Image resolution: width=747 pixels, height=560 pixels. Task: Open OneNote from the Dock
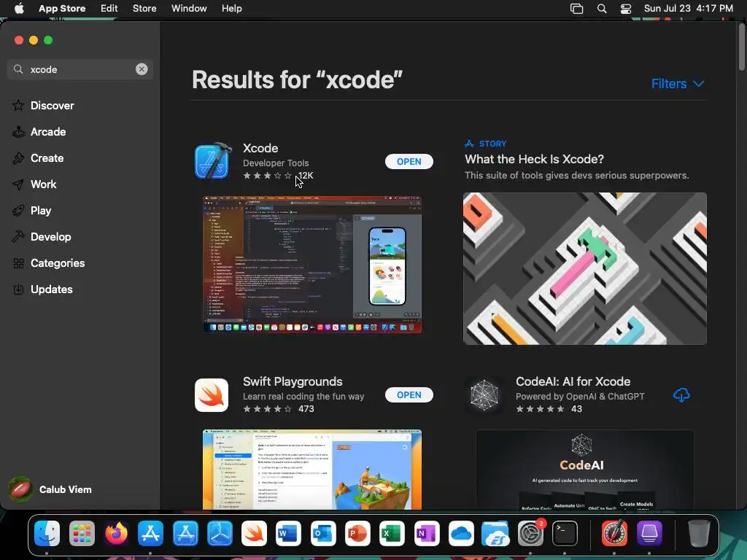(x=426, y=533)
